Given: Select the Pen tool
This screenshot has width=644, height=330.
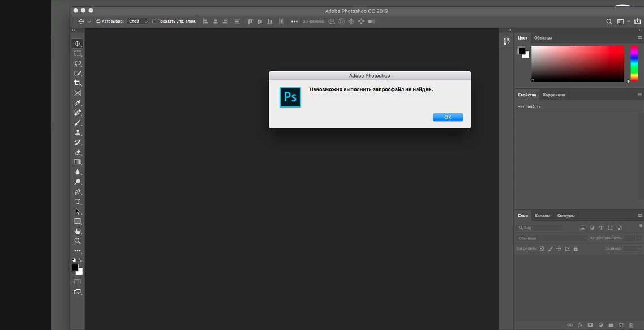Looking at the screenshot, I should [77, 191].
